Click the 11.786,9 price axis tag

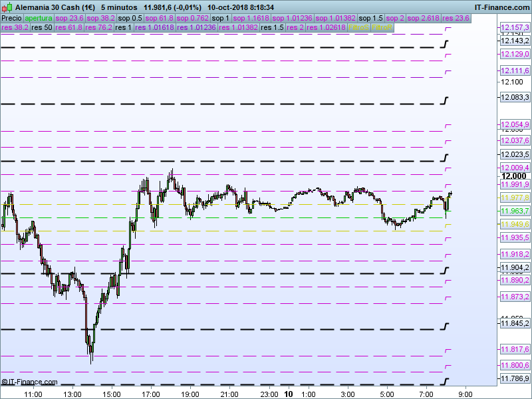point(515,378)
